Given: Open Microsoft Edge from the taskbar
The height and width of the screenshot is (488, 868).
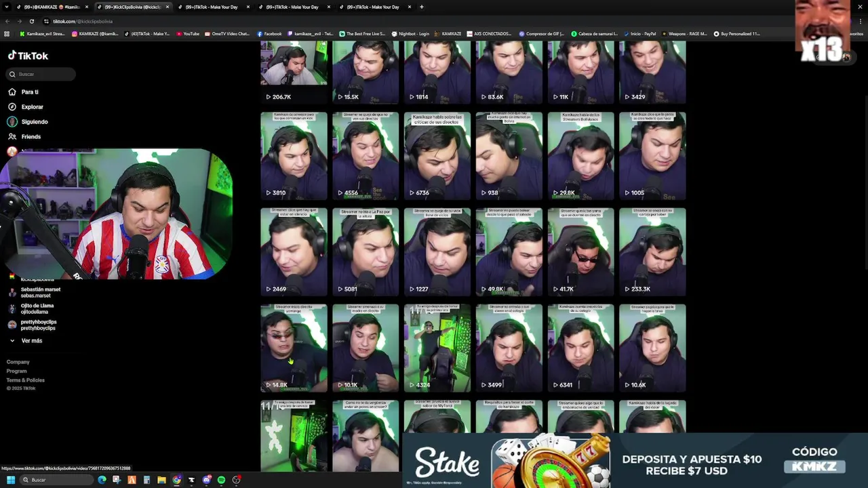Looking at the screenshot, I should pyautogui.click(x=102, y=480).
